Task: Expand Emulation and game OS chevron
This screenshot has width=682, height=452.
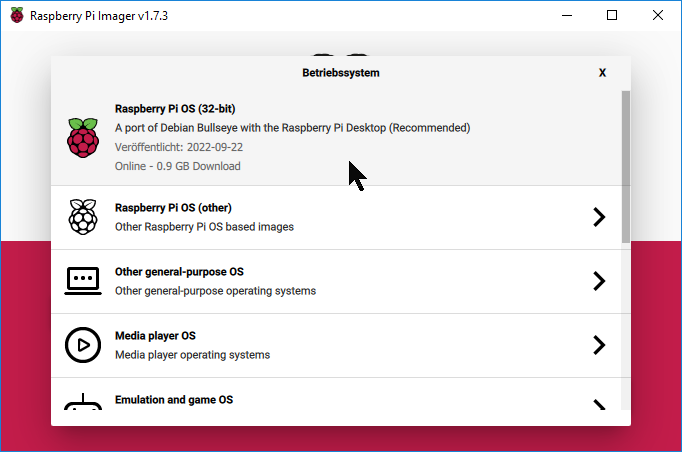Action: [599, 404]
